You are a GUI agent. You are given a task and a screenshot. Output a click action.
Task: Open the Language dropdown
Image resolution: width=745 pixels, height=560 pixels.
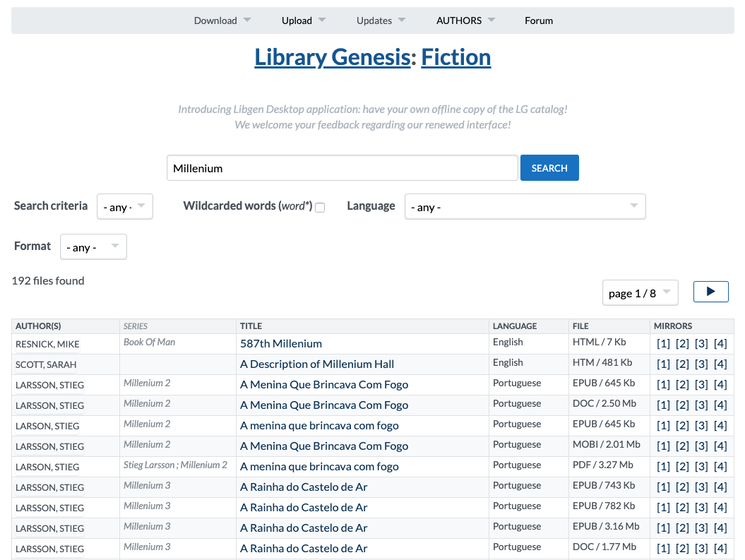pos(525,206)
